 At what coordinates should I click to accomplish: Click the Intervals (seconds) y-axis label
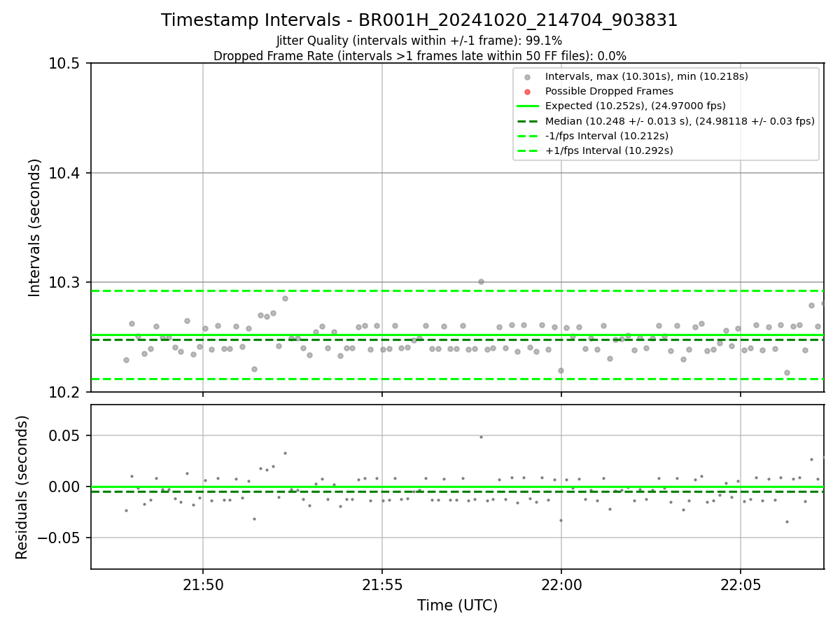click(x=35, y=227)
